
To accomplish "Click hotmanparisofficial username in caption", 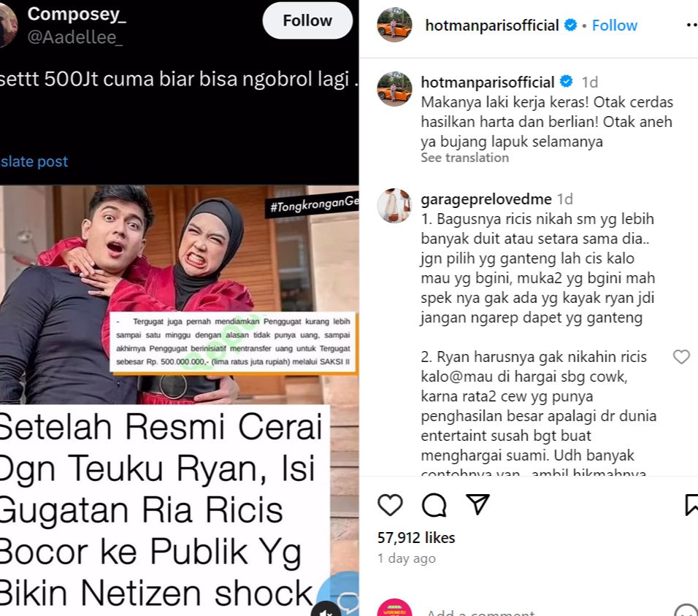I will 488,82.
